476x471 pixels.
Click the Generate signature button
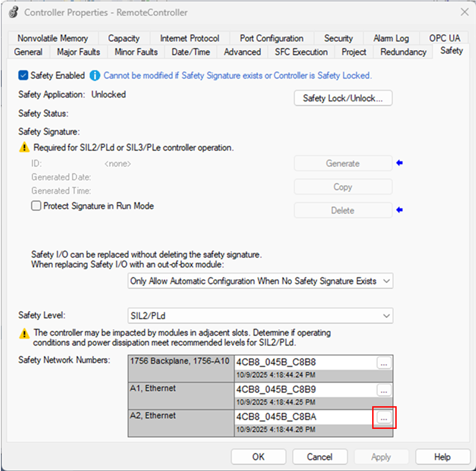tap(343, 163)
